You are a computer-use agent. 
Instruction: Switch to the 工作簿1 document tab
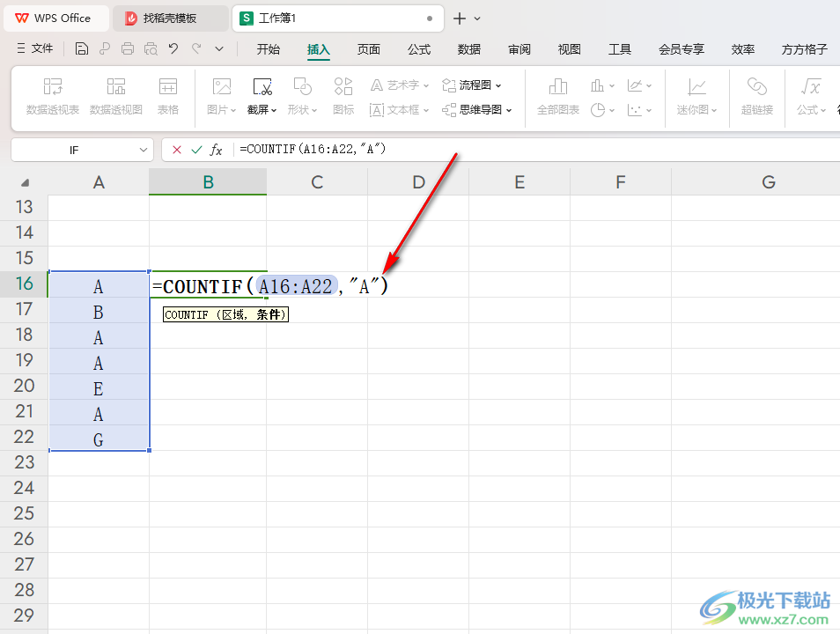(x=337, y=18)
